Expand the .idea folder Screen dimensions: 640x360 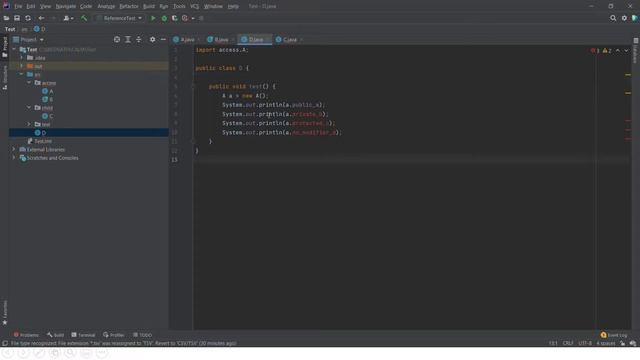click(22, 58)
